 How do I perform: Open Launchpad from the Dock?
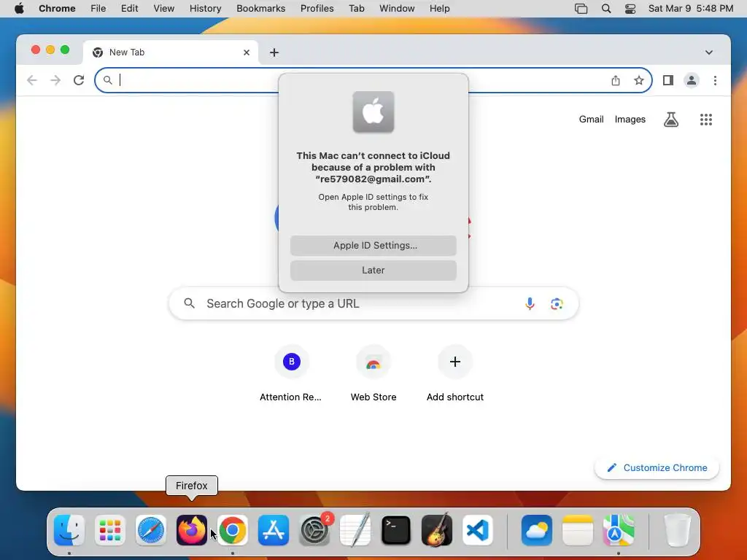(x=110, y=530)
